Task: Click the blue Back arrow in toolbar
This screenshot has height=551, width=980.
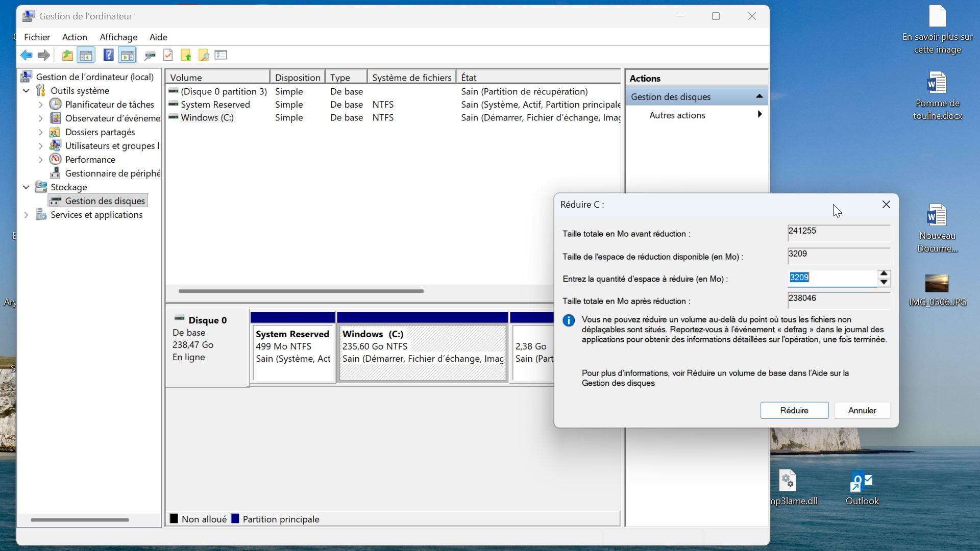Action: point(26,55)
